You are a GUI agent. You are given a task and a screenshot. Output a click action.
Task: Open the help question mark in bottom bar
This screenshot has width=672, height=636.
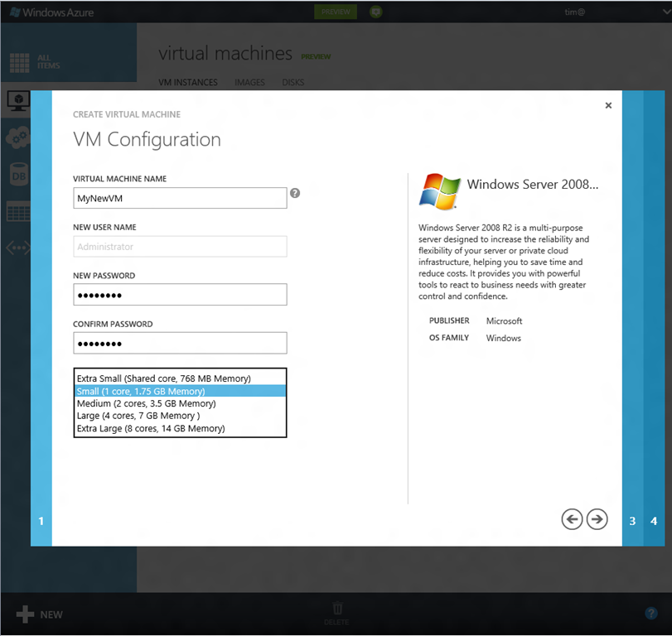pyautogui.click(x=651, y=614)
